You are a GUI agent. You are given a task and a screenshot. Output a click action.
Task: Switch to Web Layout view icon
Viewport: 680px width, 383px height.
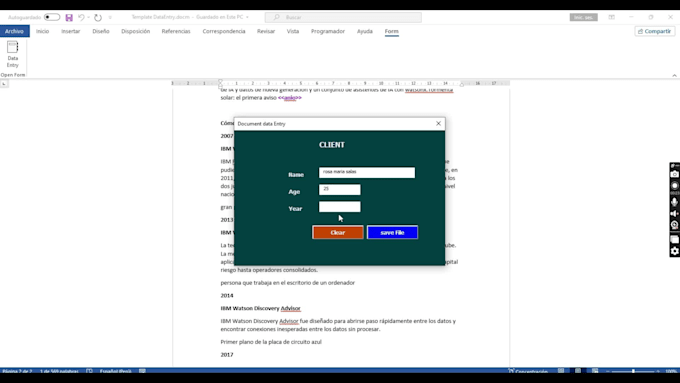[595, 371]
